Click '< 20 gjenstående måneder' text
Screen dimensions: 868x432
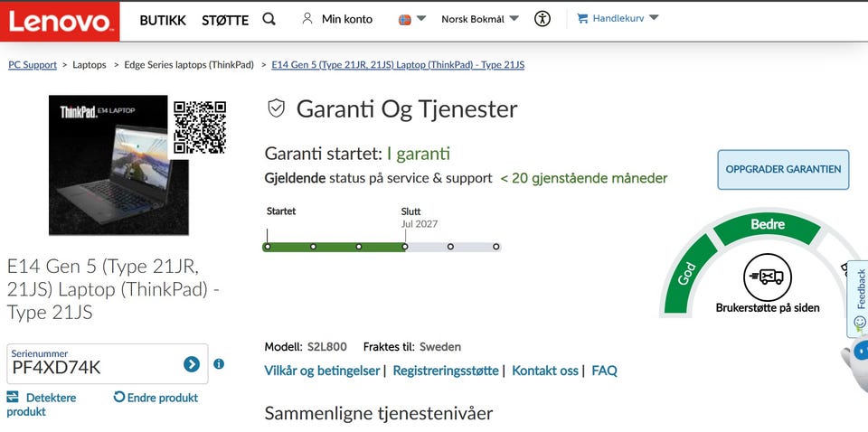pos(584,178)
